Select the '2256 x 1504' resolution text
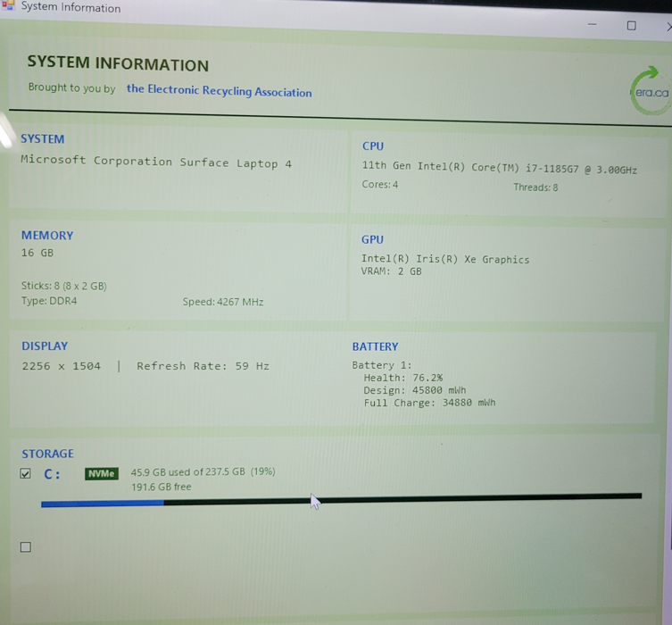This screenshot has height=625, width=672. pos(62,366)
